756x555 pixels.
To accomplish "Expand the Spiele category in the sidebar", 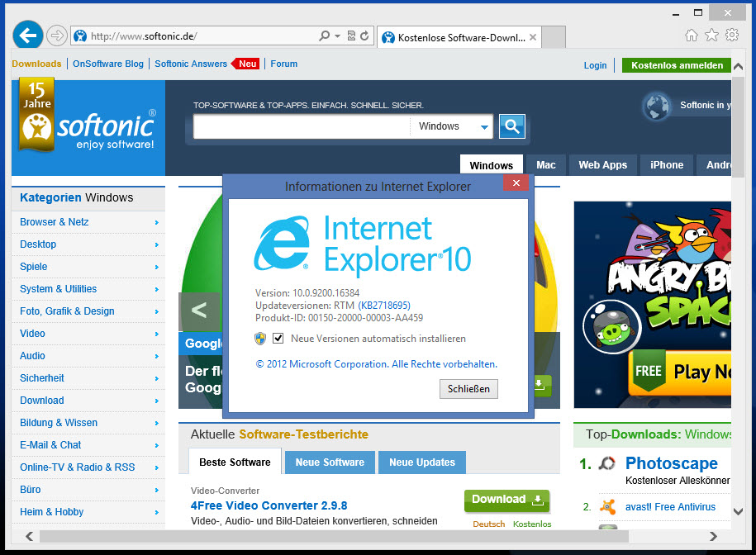I will pos(34,266).
